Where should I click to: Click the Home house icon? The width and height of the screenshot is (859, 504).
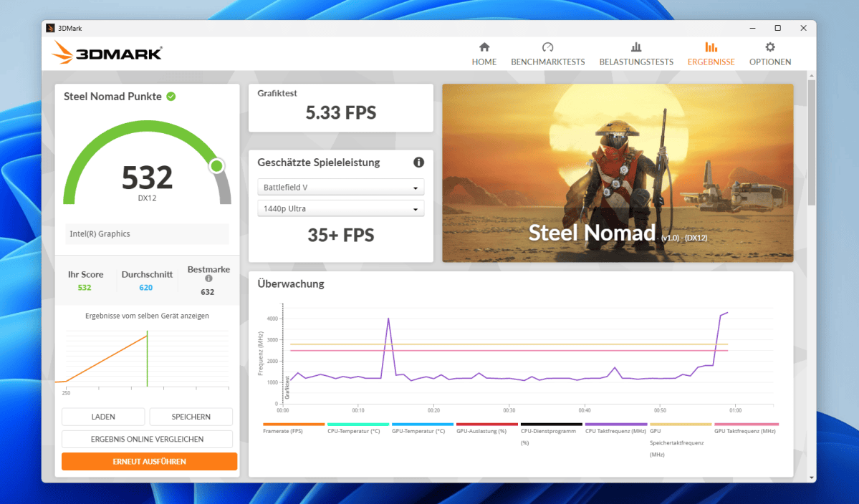pos(484,47)
